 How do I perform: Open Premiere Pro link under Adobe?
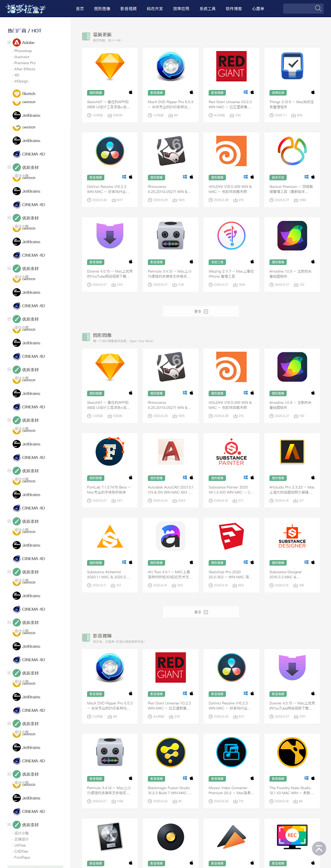click(25, 63)
